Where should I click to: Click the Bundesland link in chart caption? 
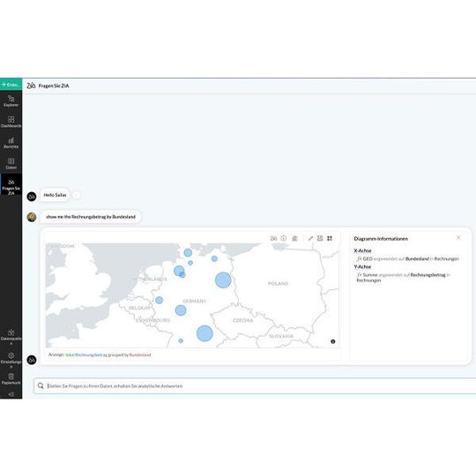coord(140,354)
